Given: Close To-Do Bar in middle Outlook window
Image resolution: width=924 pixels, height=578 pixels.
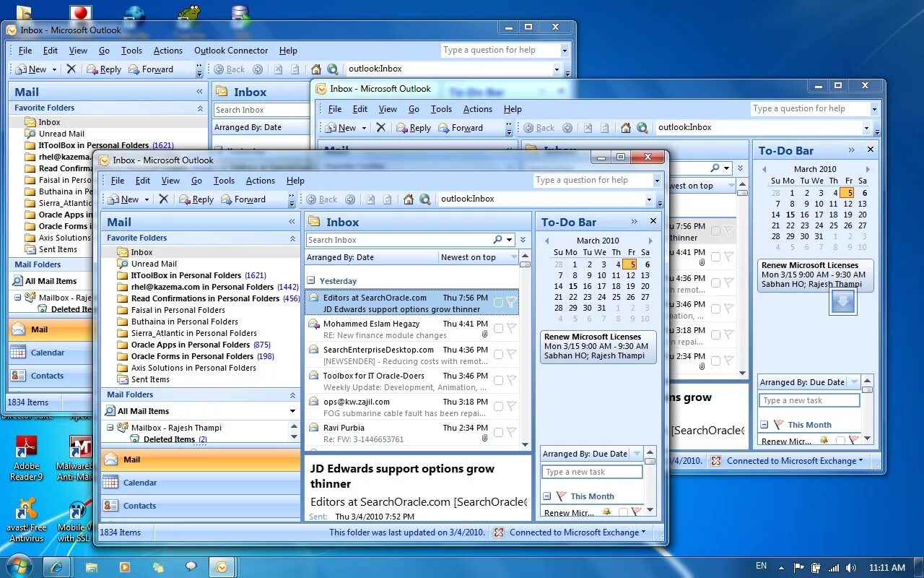Looking at the screenshot, I should coord(870,150).
